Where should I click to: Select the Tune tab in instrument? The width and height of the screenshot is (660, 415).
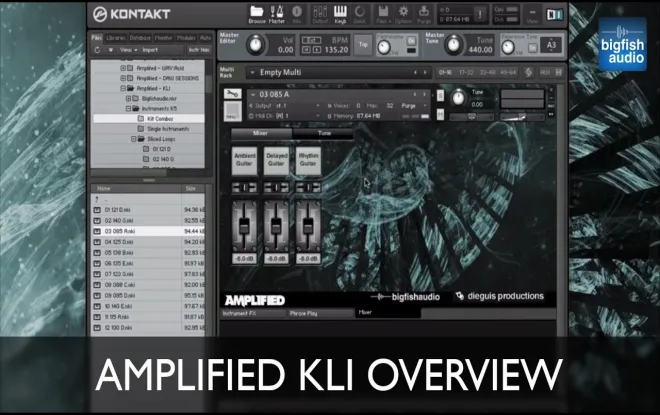click(324, 133)
